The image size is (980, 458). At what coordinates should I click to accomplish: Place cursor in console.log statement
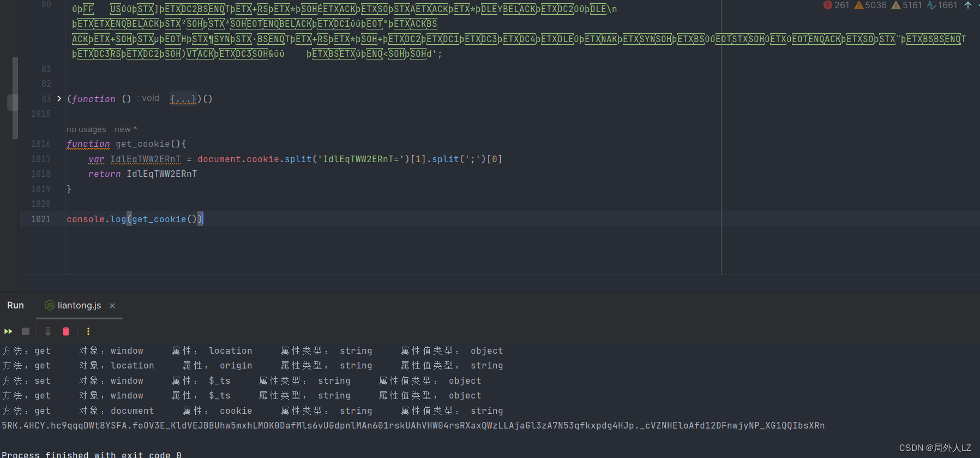[135, 219]
